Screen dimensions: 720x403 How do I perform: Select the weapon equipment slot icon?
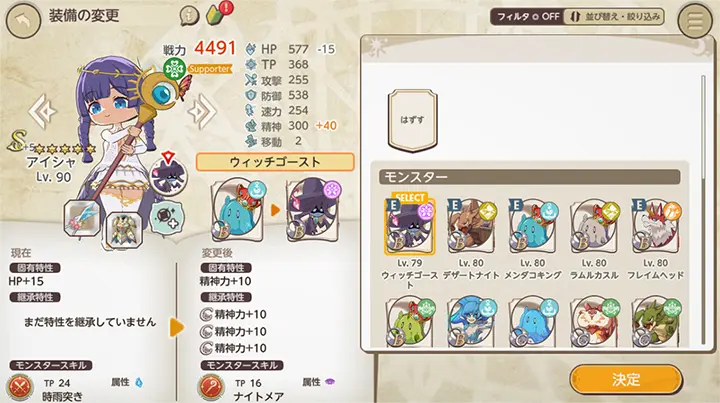pos(81,218)
